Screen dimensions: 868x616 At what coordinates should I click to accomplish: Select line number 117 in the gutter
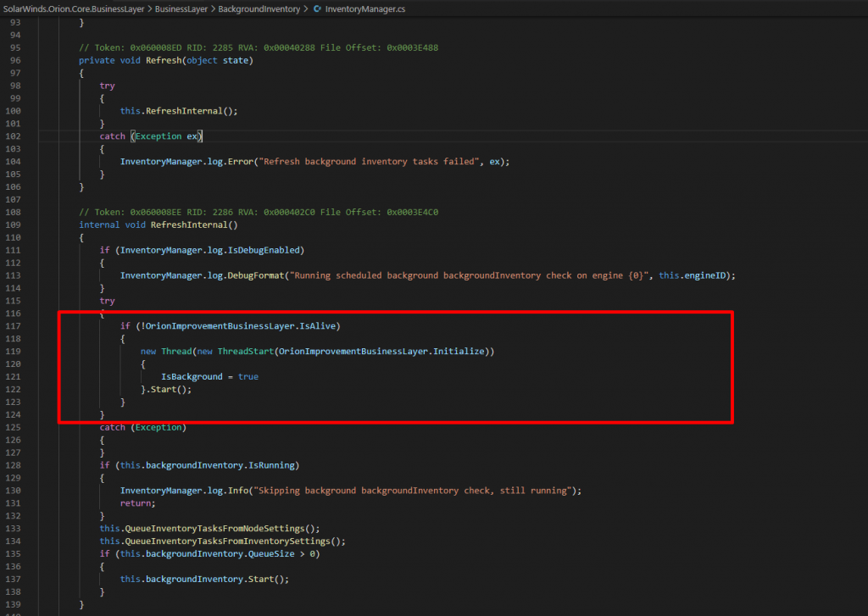click(x=13, y=326)
